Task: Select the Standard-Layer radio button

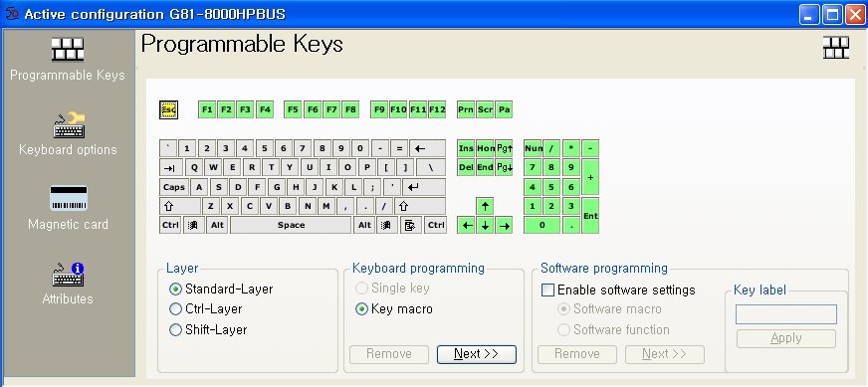Action: [221, 289]
